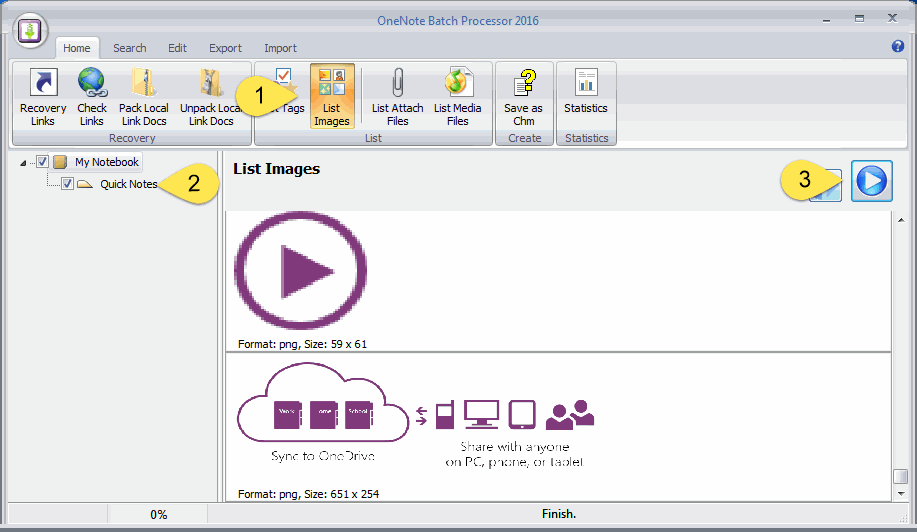Close the OneNote Batch Processor window
Image resolution: width=917 pixels, height=532 pixels.
pyautogui.click(x=892, y=19)
